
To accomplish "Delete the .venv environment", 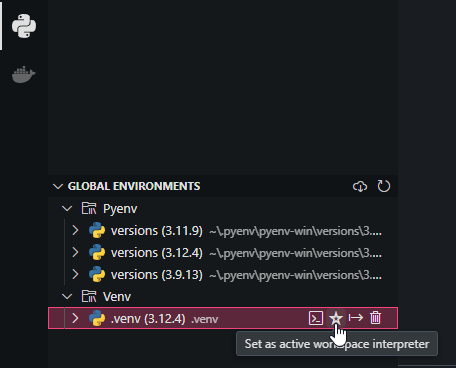I will pos(375,318).
